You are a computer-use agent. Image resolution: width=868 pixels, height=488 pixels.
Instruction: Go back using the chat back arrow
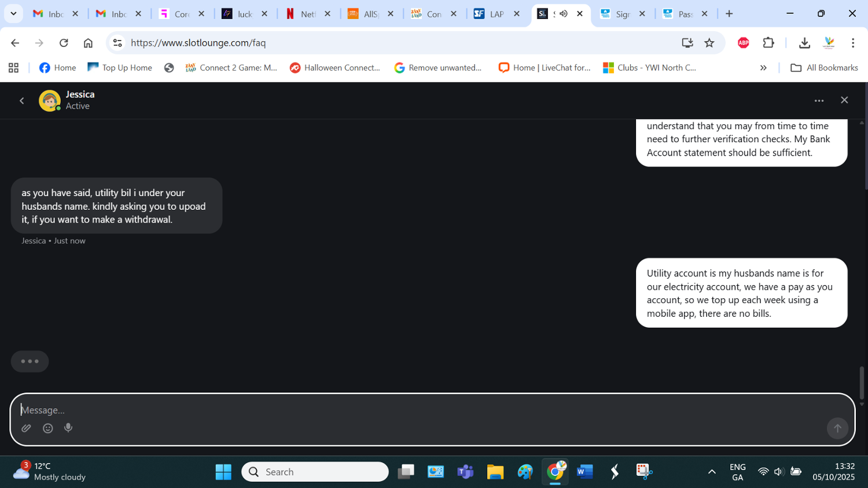point(22,101)
